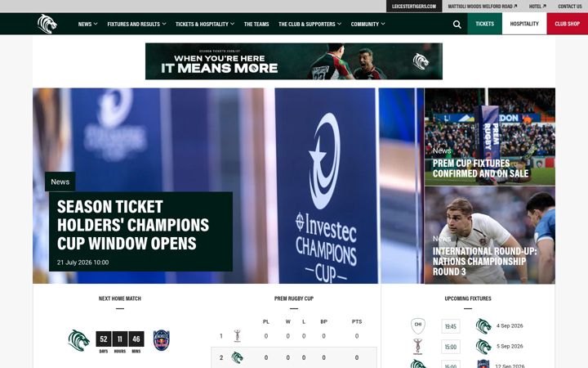This screenshot has height=368, width=588.
Task: Click the News tag above the main headline
Action: click(x=60, y=182)
